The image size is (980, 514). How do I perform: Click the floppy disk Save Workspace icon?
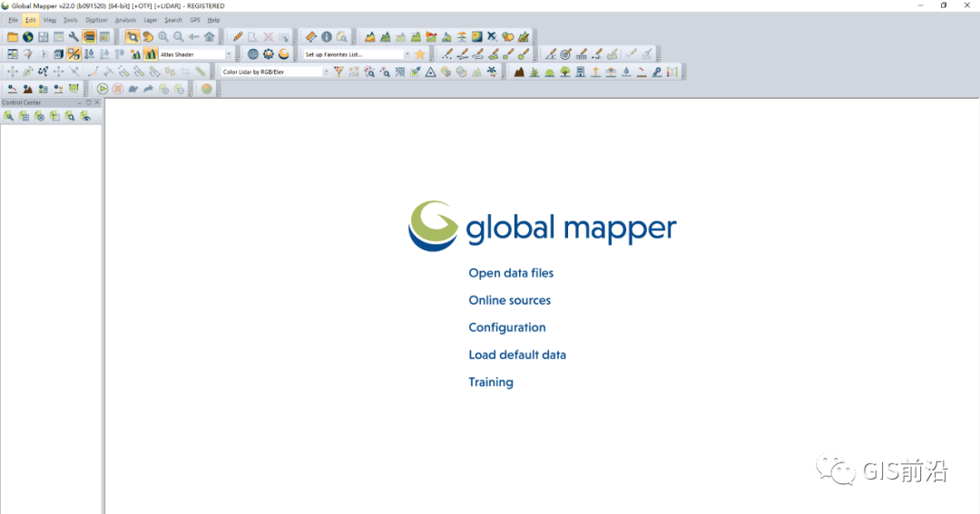click(x=44, y=37)
